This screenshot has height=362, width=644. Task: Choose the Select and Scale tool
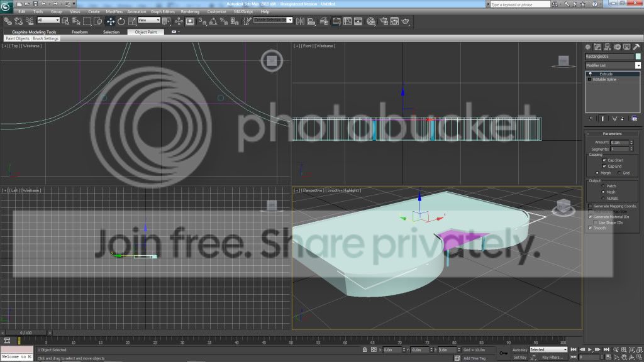pyautogui.click(x=132, y=21)
